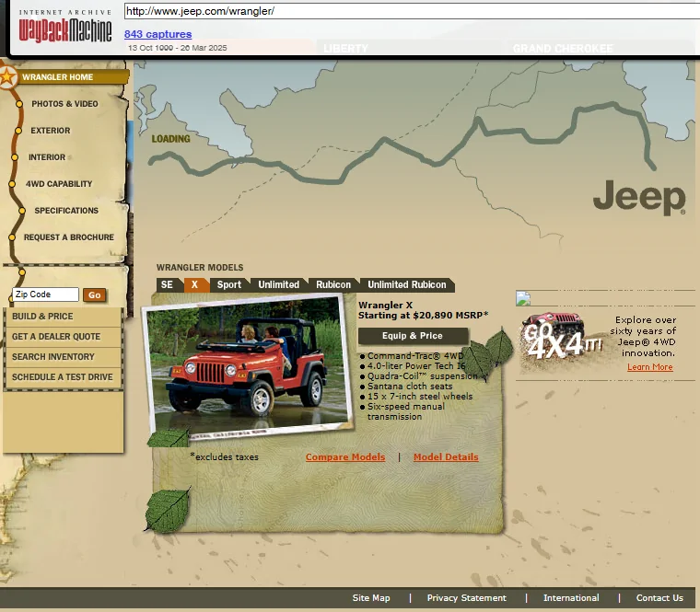The image size is (700, 612).
Task: Click the star icon beside Wrangler Home
Action: [x=7, y=76]
